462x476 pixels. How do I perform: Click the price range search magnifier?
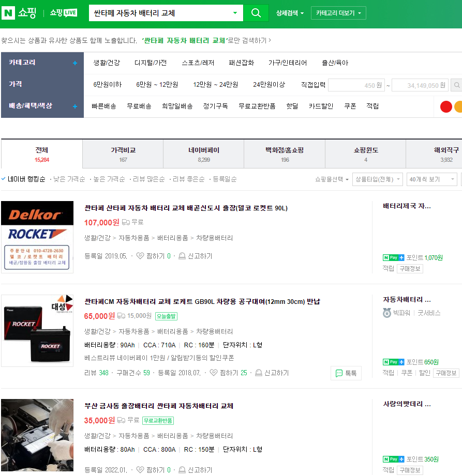pos(456,85)
